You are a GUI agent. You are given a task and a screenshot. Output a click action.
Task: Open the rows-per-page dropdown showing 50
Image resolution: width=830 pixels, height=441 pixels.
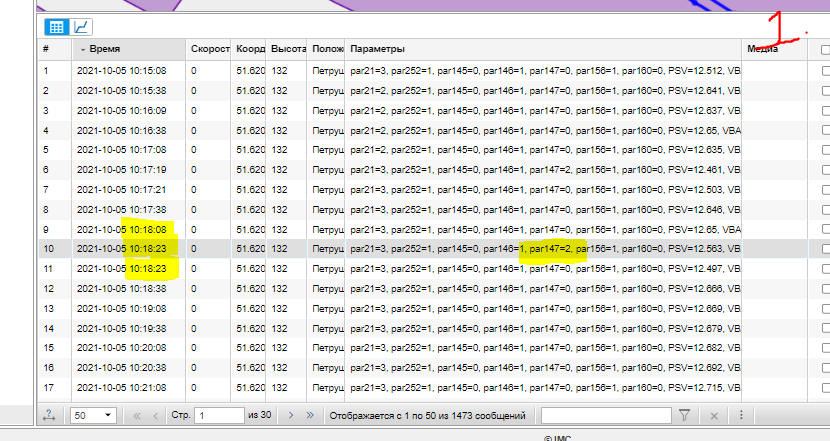pos(94,415)
